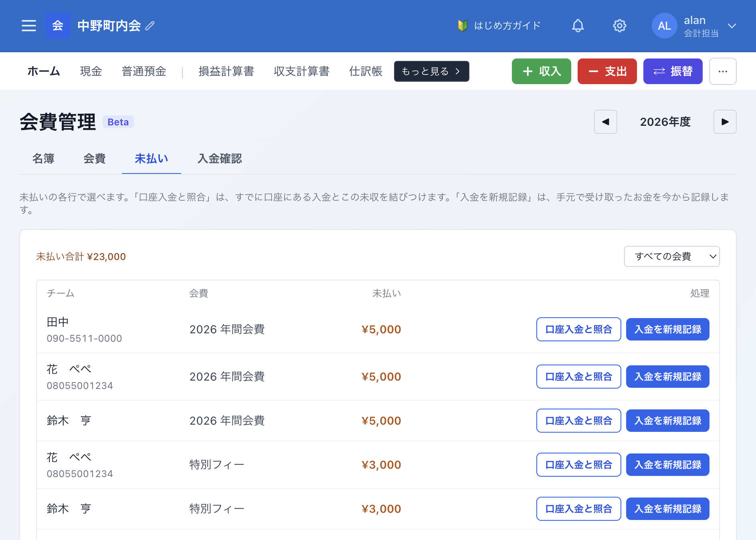Click 口座入金と照合 for 花 ぺぺ 特別フィー
Screen dimensions: 756x540
pos(578,465)
